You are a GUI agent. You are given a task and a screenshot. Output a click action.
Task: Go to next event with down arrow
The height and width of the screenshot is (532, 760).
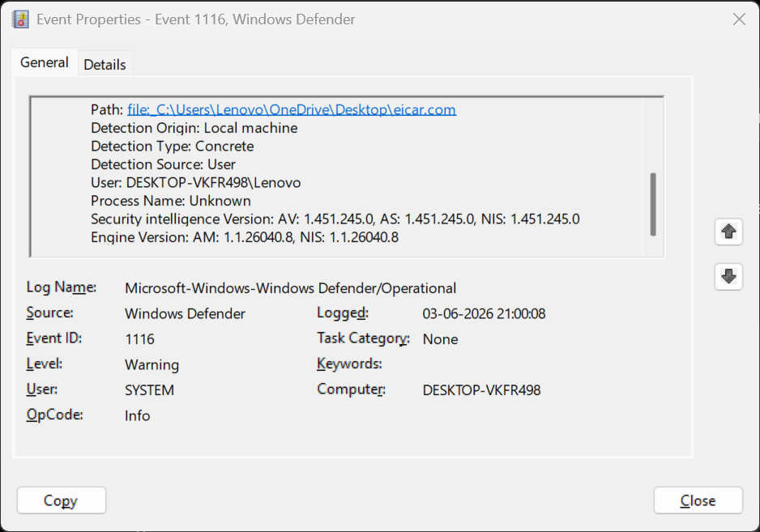coord(728,277)
